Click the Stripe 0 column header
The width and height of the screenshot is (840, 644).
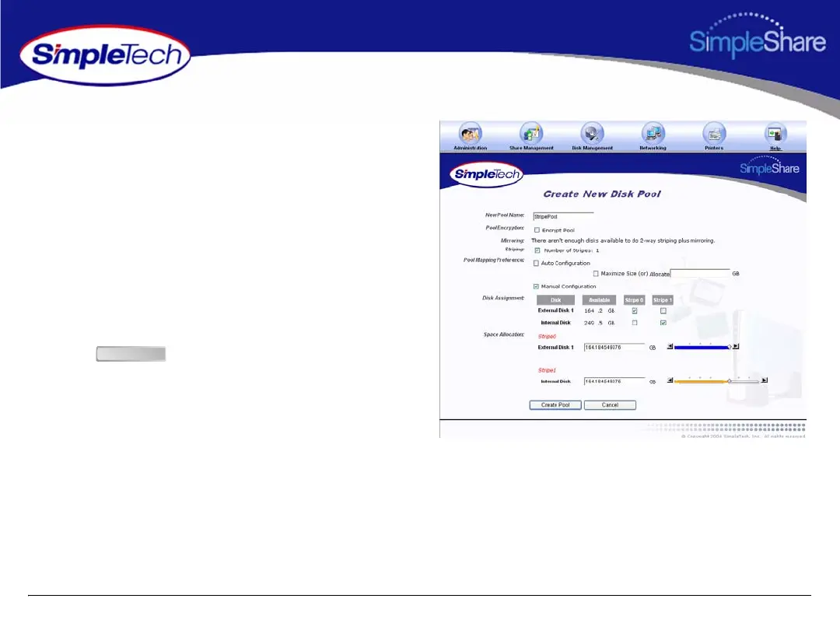tap(635, 300)
